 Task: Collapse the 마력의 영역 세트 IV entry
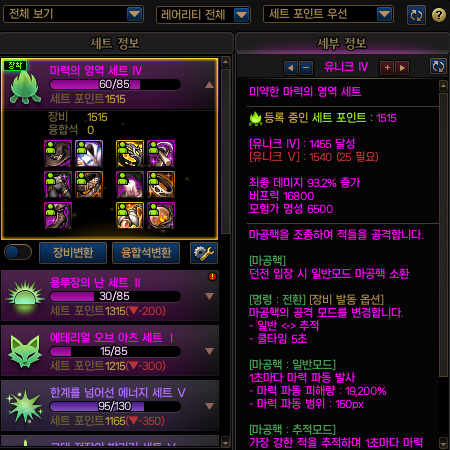[x=209, y=85]
